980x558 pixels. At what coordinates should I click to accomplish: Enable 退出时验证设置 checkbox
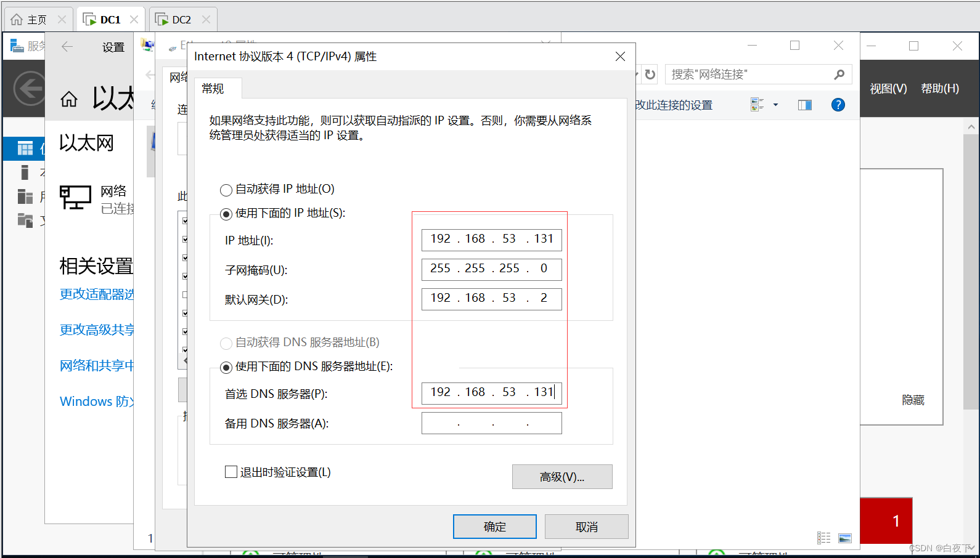231,472
